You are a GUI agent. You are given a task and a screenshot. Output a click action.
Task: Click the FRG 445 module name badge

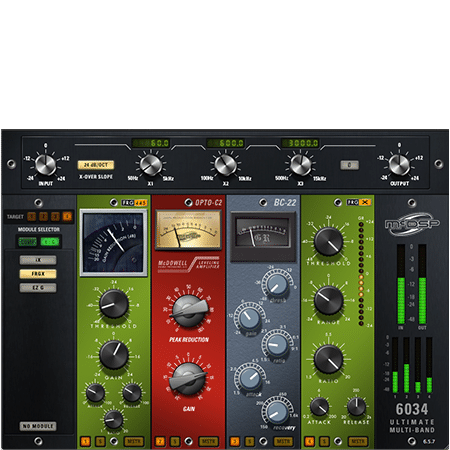pos(134,203)
